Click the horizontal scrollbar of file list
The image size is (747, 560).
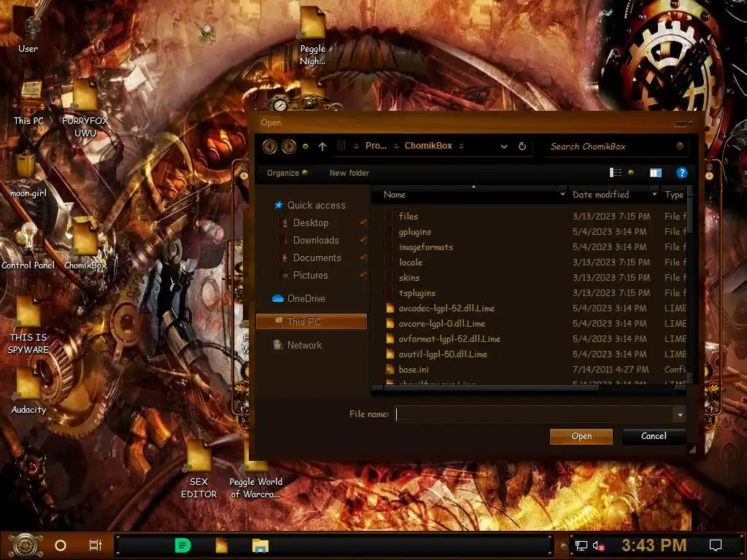pyautogui.click(x=491, y=389)
